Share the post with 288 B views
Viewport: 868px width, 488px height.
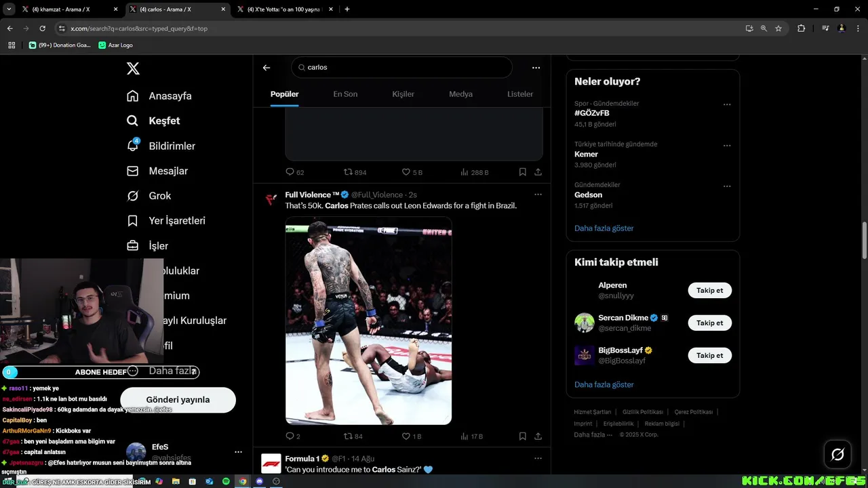pyautogui.click(x=538, y=172)
